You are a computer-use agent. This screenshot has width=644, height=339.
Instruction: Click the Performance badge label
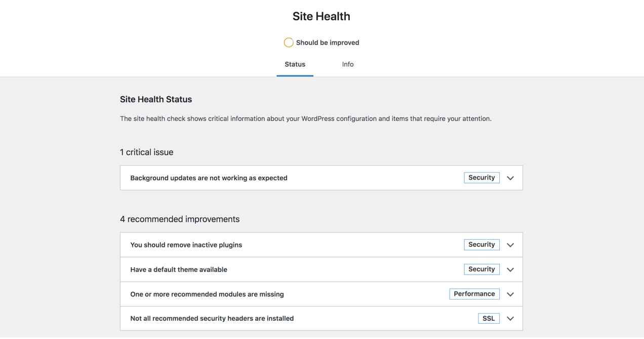[474, 294]
